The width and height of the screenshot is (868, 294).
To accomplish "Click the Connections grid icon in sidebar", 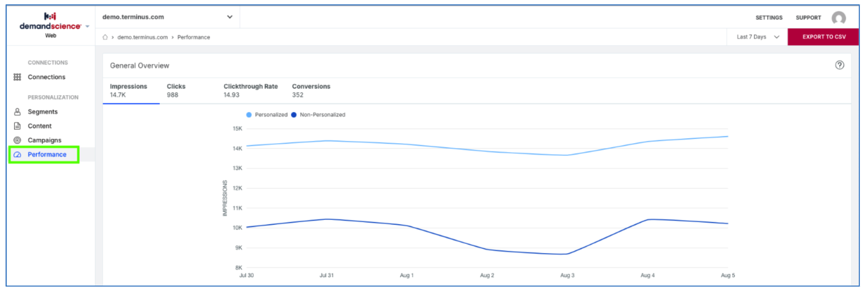I will point(18,78).
